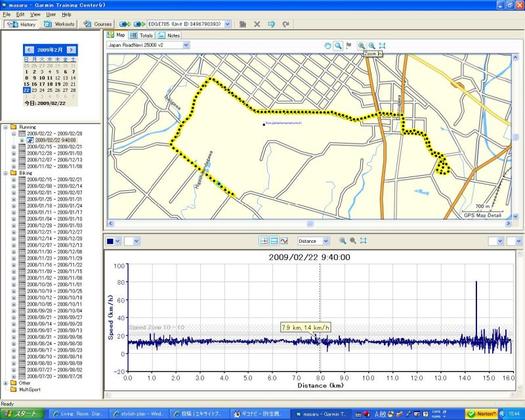Switch to the Notes tab

(169, 35)
